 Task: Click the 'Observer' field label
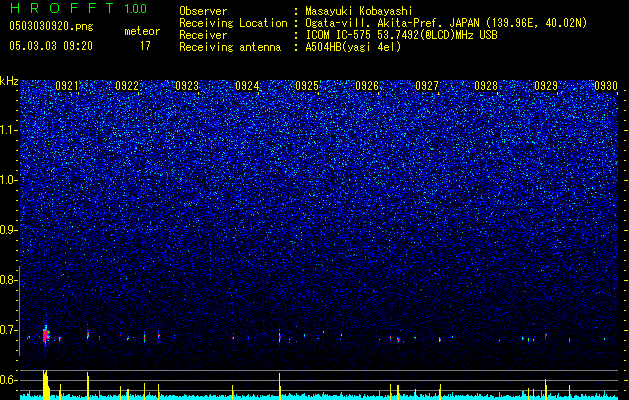click(203, 12)
